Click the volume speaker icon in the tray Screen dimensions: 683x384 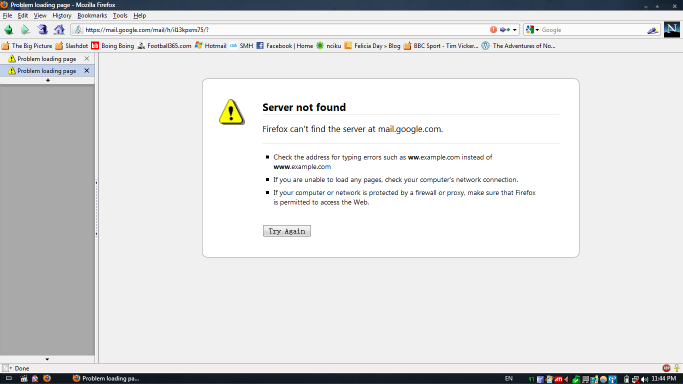pos(645,379)
